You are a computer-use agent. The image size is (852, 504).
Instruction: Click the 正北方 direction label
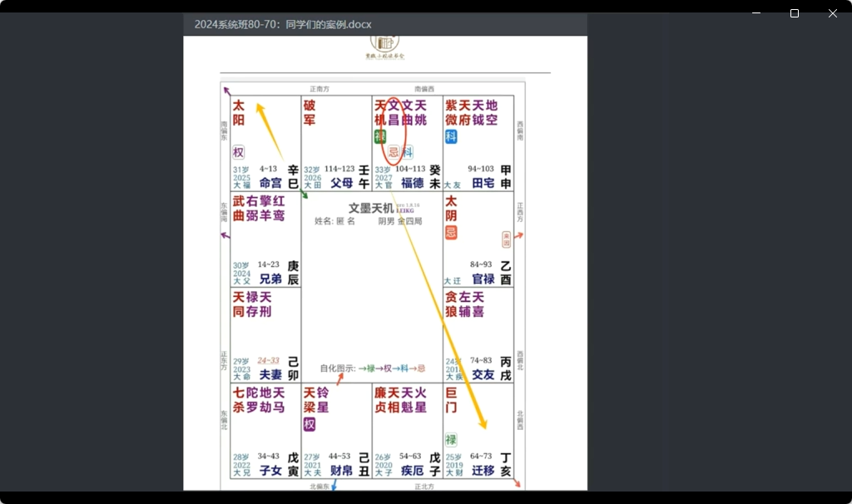coord(424,486)
